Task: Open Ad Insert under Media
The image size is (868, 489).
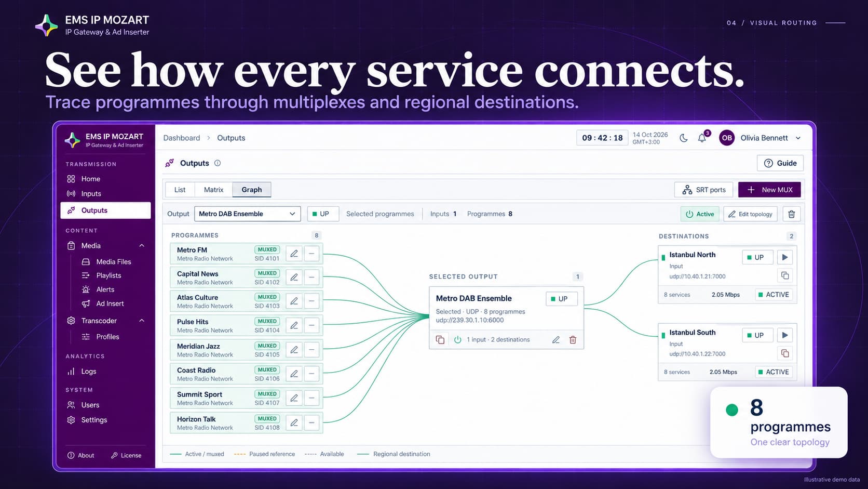Action: 110,303
